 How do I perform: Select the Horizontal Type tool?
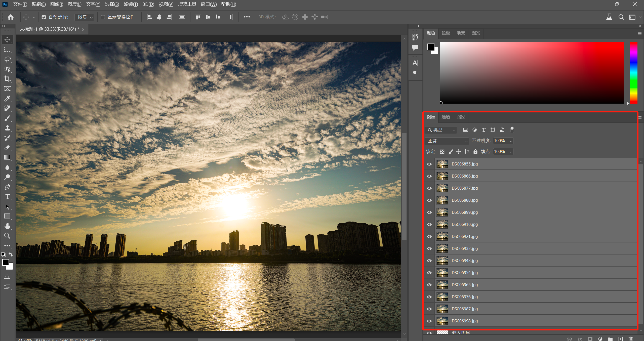pos(7,197)
